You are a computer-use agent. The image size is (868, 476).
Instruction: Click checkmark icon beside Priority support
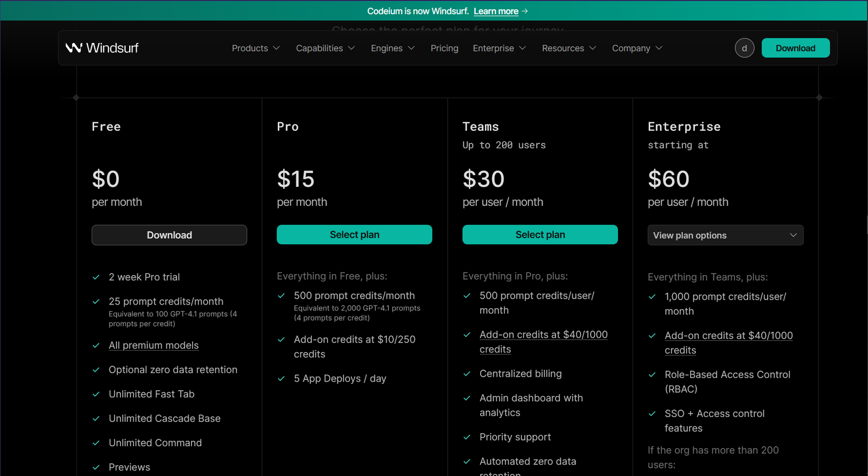click(x=467, y=437)
